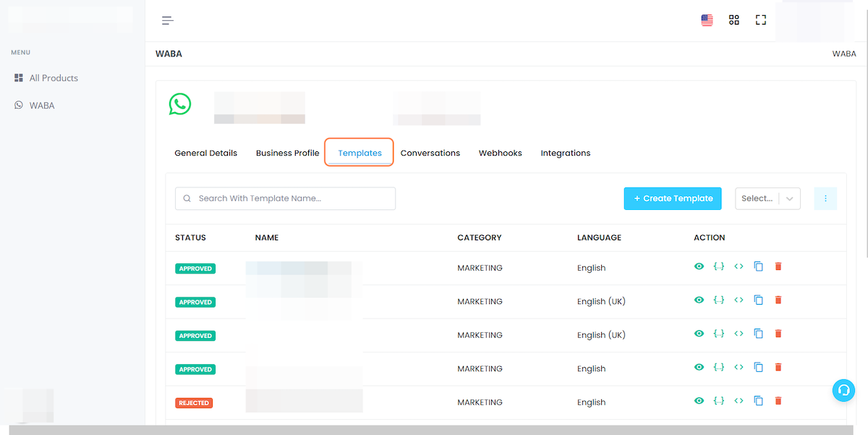Click the green WhatsApp logo
This screenshot has width=868, height=435.
point(180,104)
